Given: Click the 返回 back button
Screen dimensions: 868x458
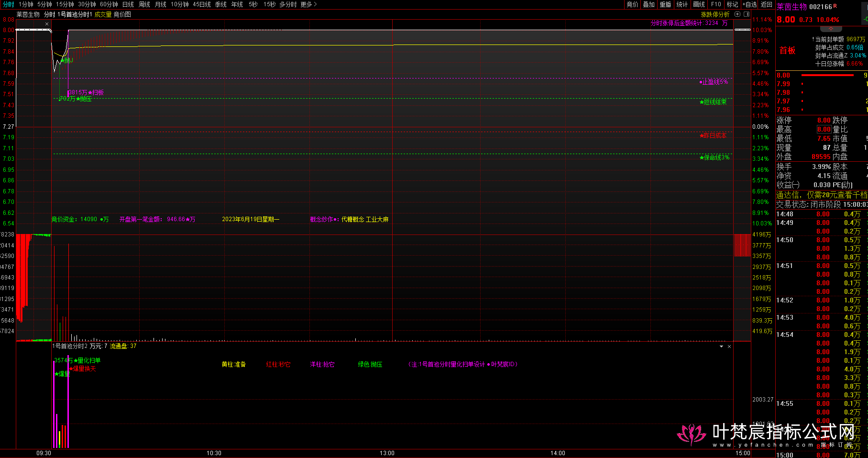Looking at the screenshot, I should coord(766,4).
